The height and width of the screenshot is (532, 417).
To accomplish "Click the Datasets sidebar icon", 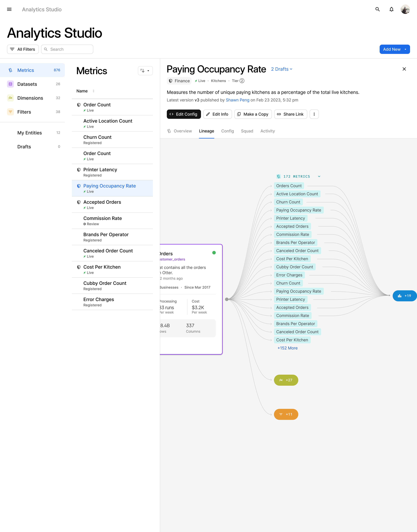I will 10,84.
